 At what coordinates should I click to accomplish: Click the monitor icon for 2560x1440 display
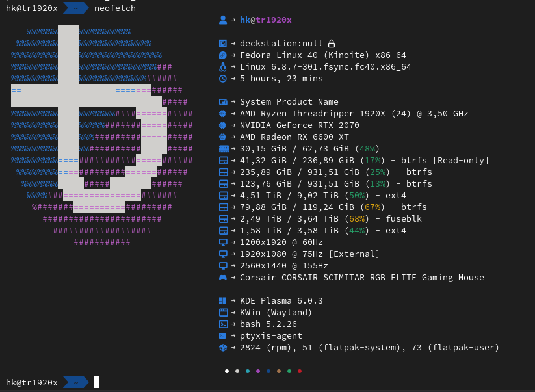(x=223, y=266)
